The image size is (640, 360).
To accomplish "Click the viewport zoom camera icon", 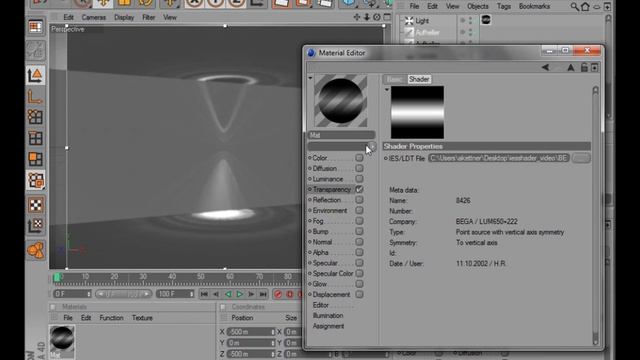I will pos(367,17).
